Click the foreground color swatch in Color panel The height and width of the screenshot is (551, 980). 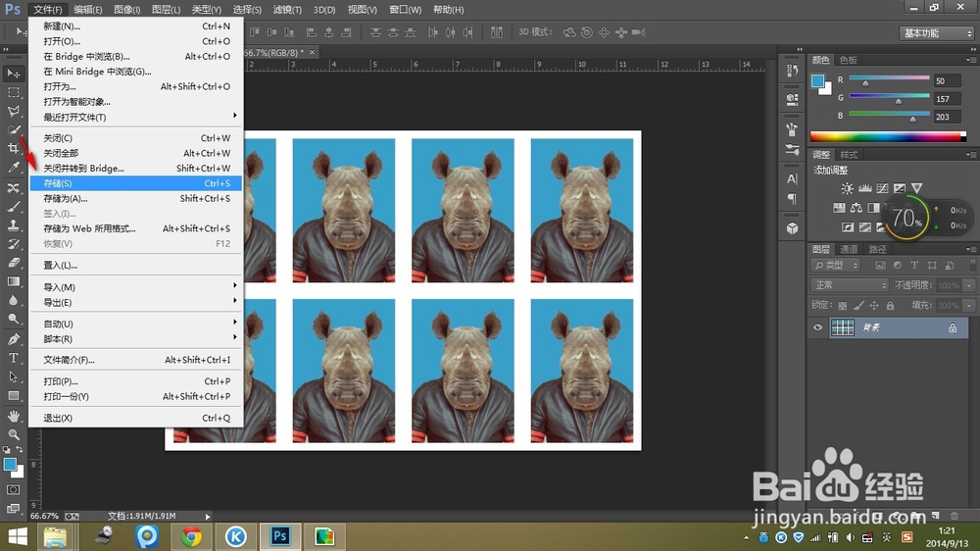tap(817, 80)
